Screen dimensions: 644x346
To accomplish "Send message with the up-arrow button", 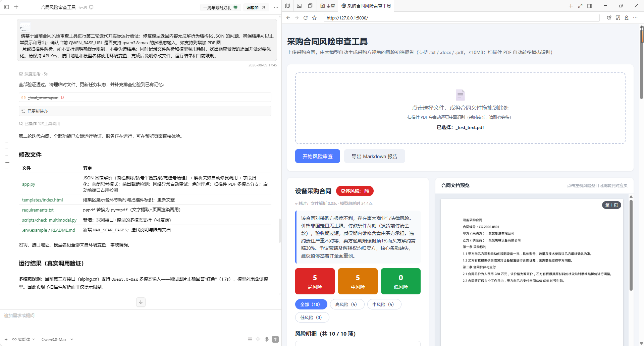I will coord(275,339).
